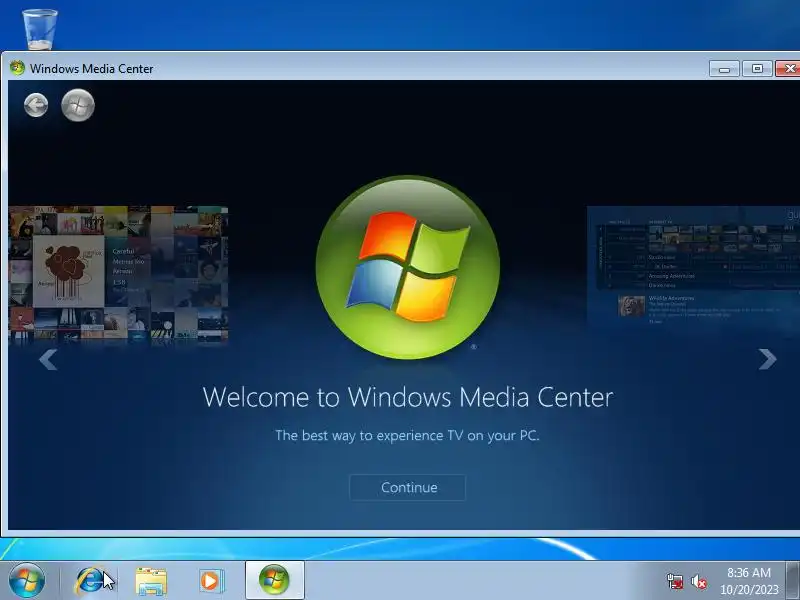The height and width of the screenshot is (600, 800).
Task: Open the Windows Start menu orb
Action: [27, 581]
